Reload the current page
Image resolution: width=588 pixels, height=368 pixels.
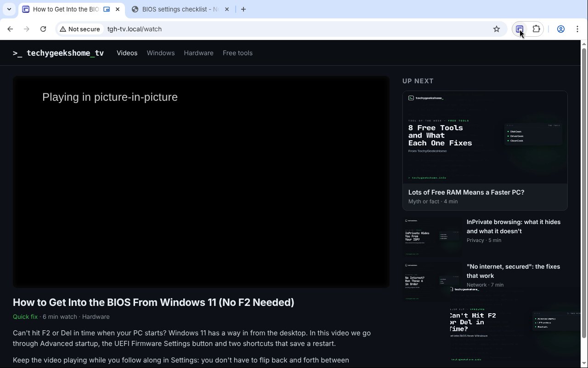(43, 29)
